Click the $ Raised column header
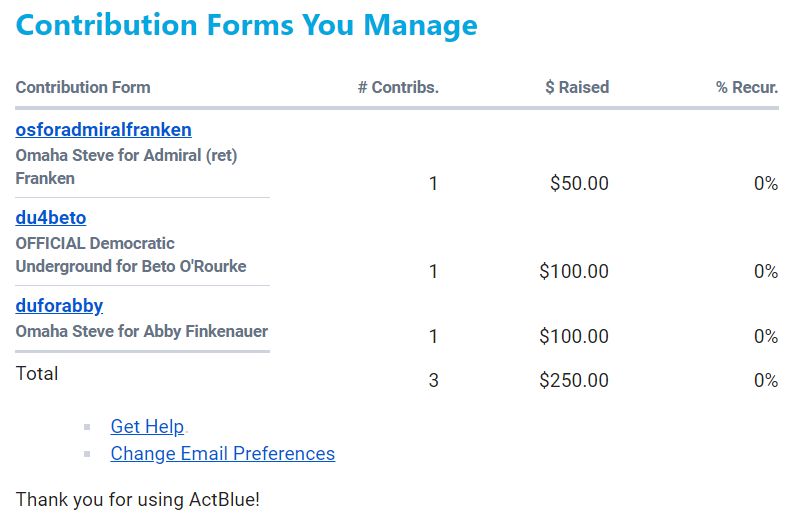 pos(577,87)
